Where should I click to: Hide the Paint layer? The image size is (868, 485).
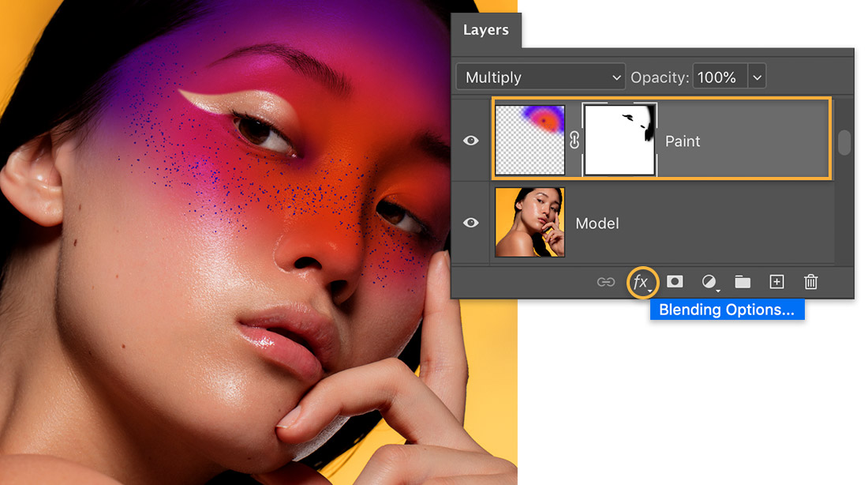click(470, 141)
